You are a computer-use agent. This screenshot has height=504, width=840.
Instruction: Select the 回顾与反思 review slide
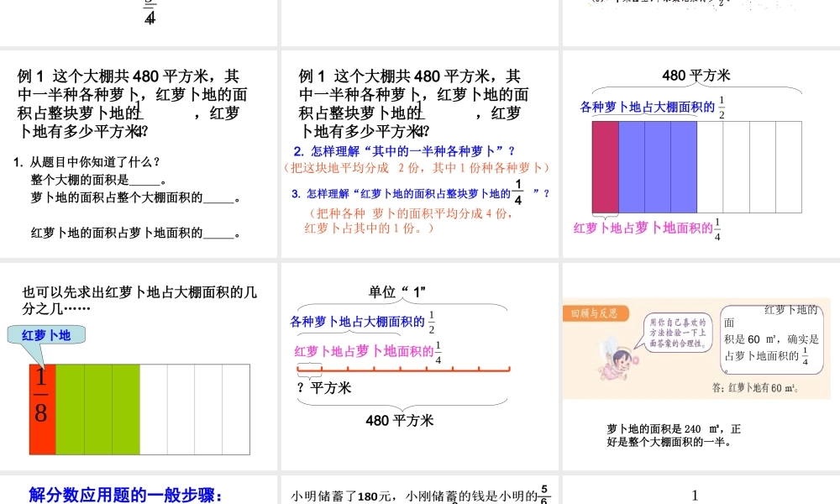tap(701, 366)
